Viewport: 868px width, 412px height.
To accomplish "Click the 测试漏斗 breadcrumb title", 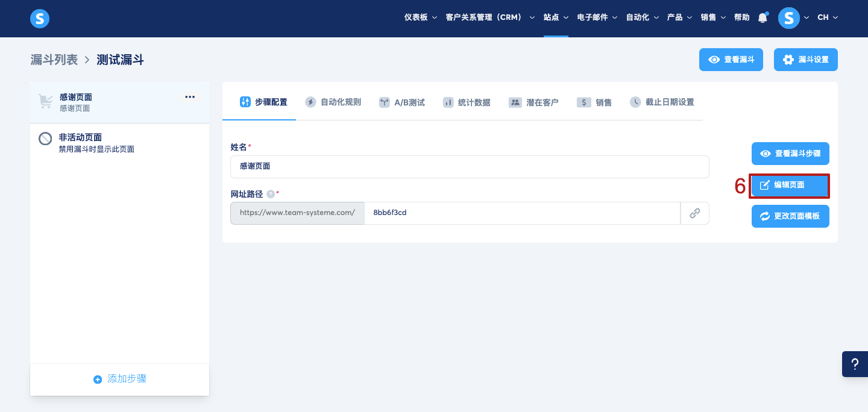I will coord(120,60).
